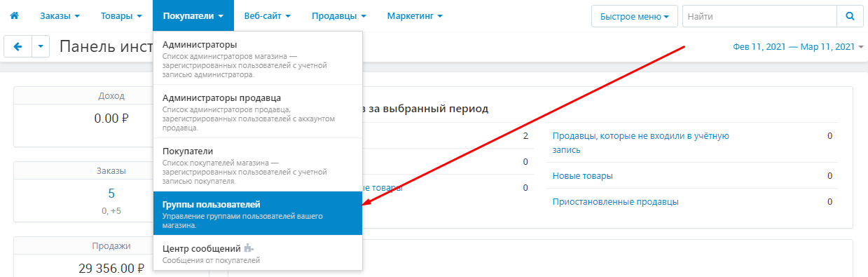Click the back arrow button
The image size is (868, 277).
(18, 47)
